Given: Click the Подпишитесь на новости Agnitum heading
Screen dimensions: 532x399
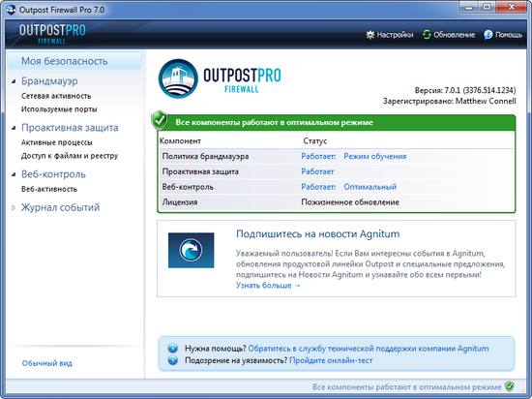Looking at the screenshot, I should (318, 234).
